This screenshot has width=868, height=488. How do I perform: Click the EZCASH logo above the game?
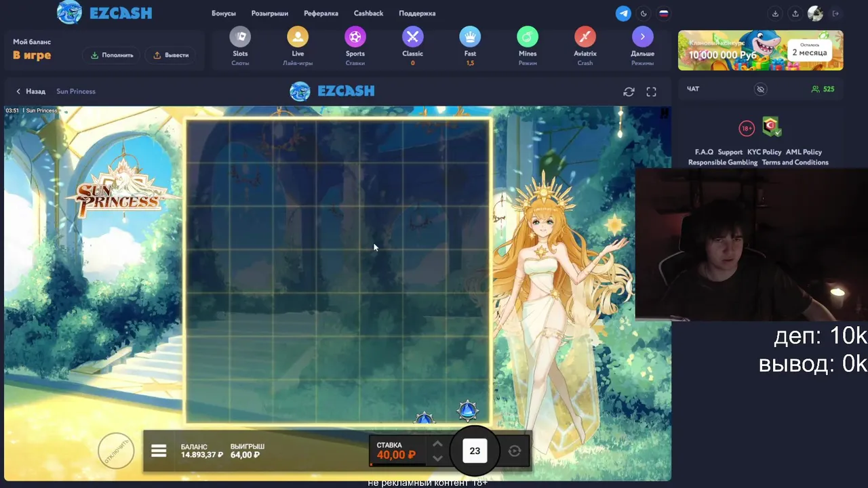coord(332,91)
